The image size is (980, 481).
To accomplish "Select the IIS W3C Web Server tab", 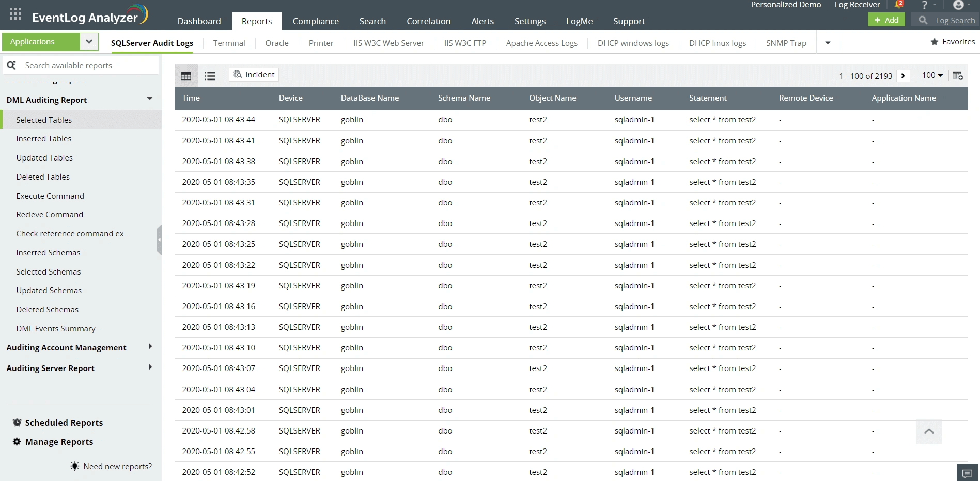I will [389, 43].
